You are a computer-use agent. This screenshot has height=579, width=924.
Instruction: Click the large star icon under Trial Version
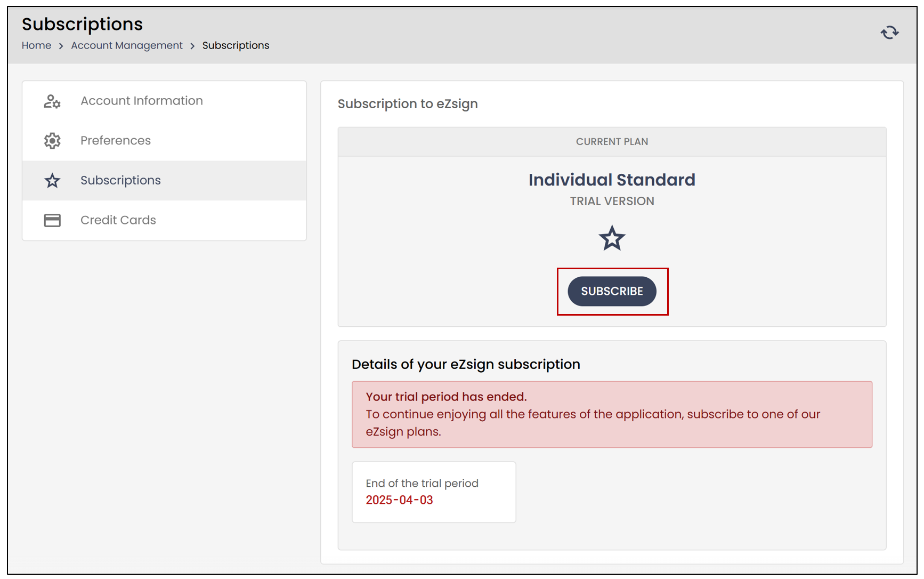pos(612,238)
